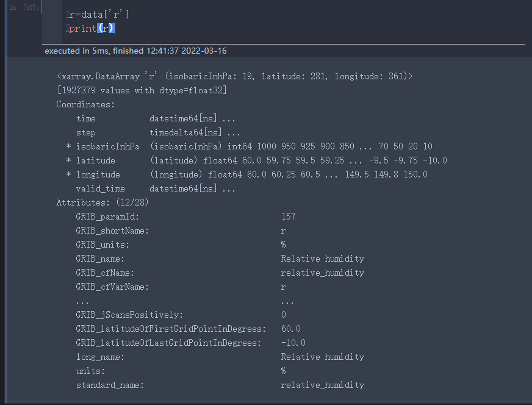The width and height of the screenshot is (532, 405).
Task: Click the GRIB_cfName value 'relative_humidity'
Action: [x=323, y=273]
